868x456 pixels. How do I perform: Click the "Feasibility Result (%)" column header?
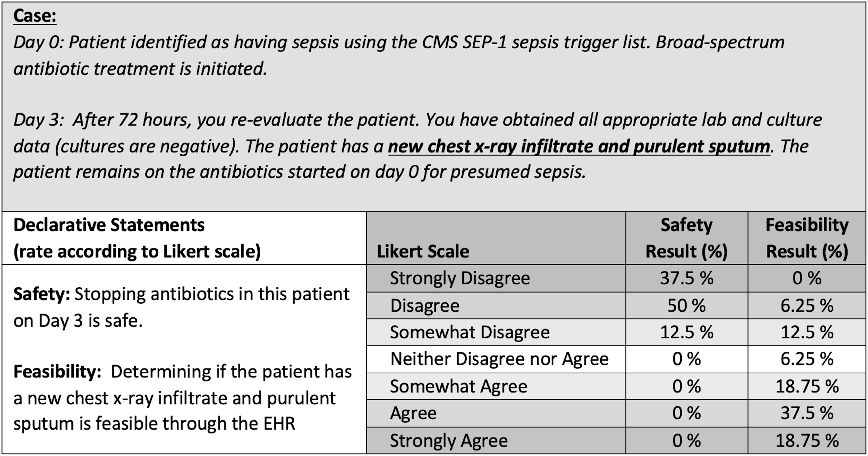[807, 238]
